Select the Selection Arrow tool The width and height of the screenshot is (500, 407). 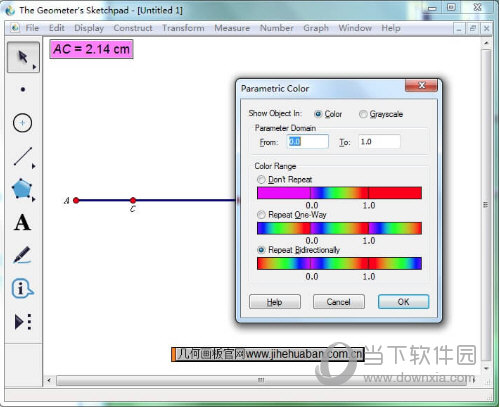coord(23,57)
